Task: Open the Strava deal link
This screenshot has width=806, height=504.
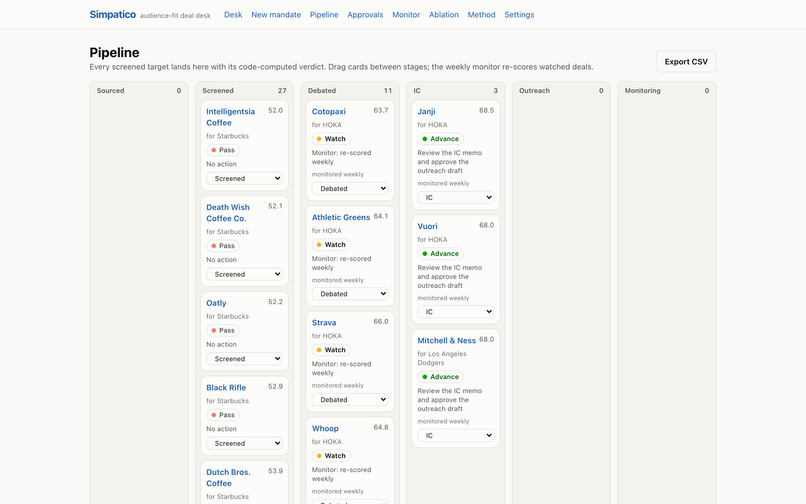Action: coord(324,322)
